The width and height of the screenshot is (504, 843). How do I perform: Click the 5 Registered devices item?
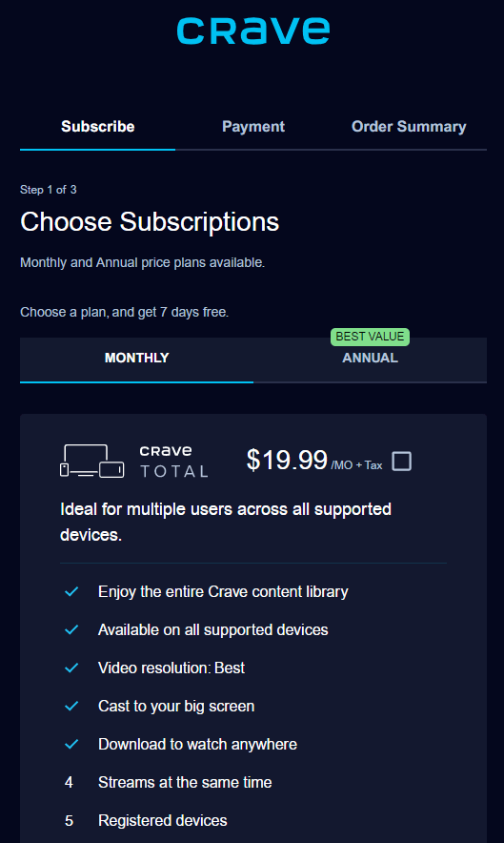(146, 820)
